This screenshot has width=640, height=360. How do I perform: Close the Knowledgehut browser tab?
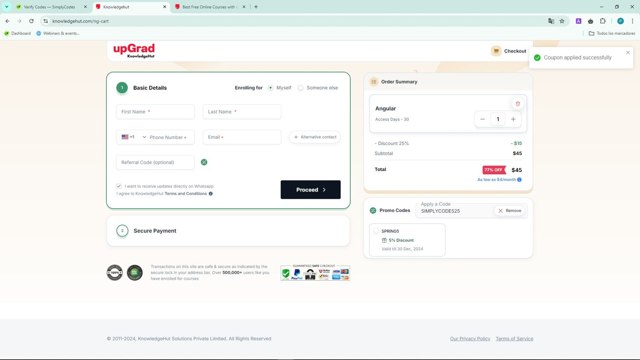[164, 7]
